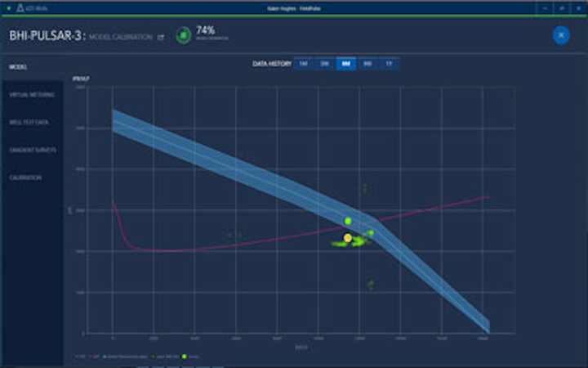This screenshot has height=368, width=588.
Task: Click the green status dot in the title bar
Action: tap(9, 8)
